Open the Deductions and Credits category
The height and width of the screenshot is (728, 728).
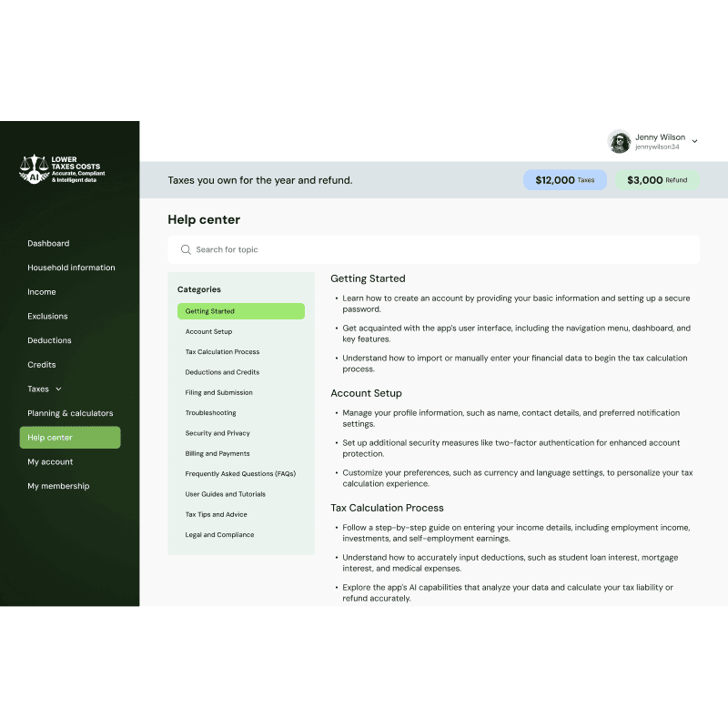tap(222, 372)
